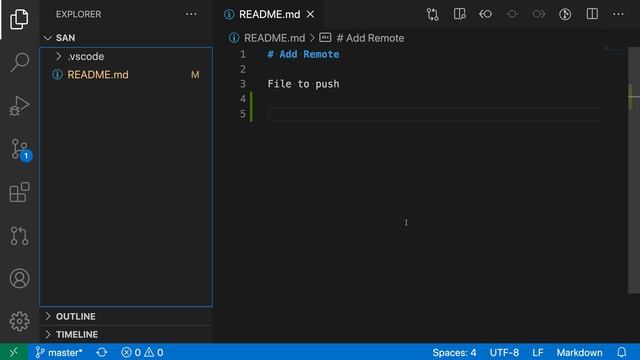Go to next revision in editor toolbar

tap(538, 14)
